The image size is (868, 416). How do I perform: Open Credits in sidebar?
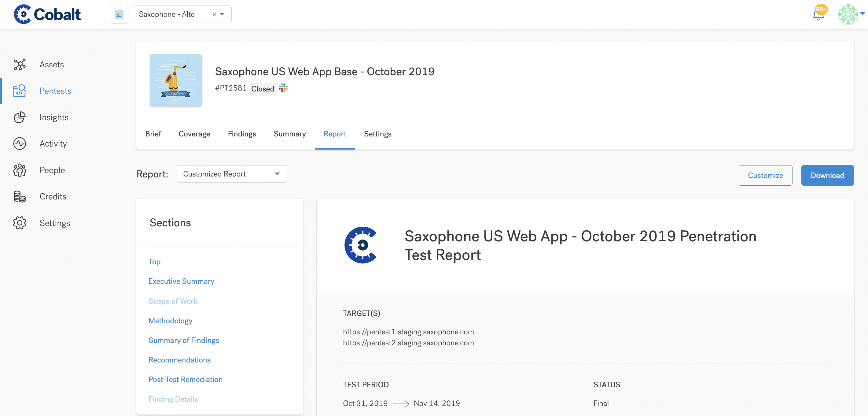[53, 197]
